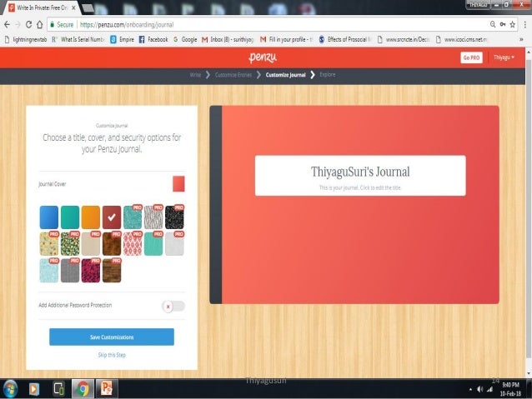The height and width of the screenshot is (399, 532).
Task: Pick the magenta patterned PRO cover
Action: point(91,271)
